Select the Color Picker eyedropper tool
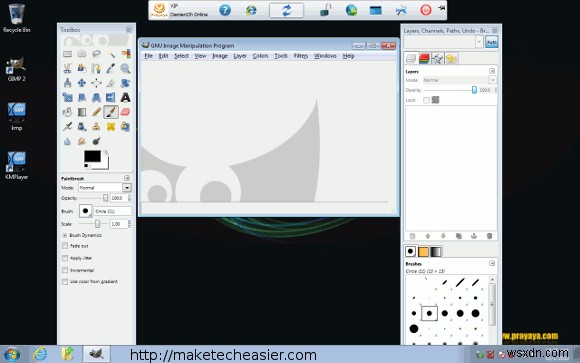Viewport: 580px width, 363px height. coord(111,68)
